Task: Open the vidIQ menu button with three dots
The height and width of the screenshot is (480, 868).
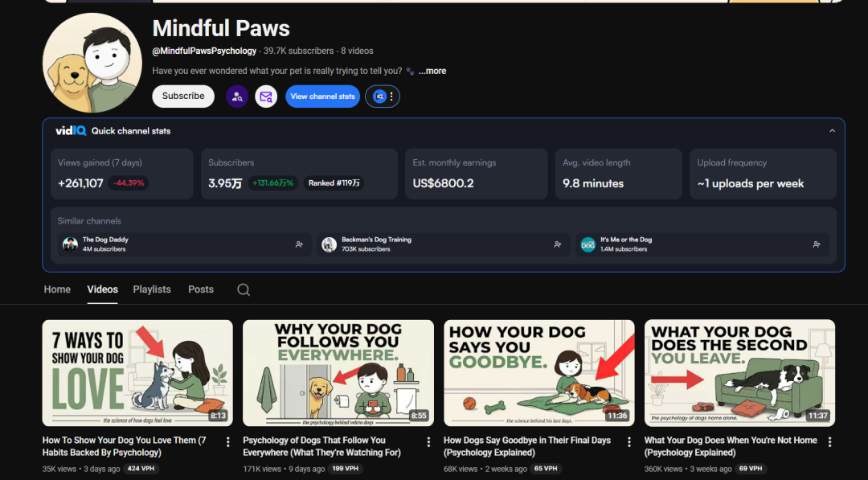Action: point(383,96)
